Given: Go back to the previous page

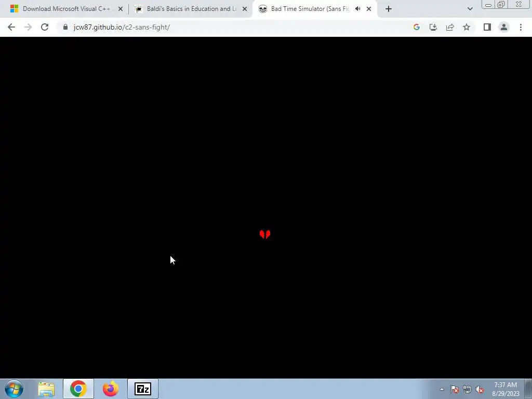Looking at the screenshot, I should tap(11, 27).
